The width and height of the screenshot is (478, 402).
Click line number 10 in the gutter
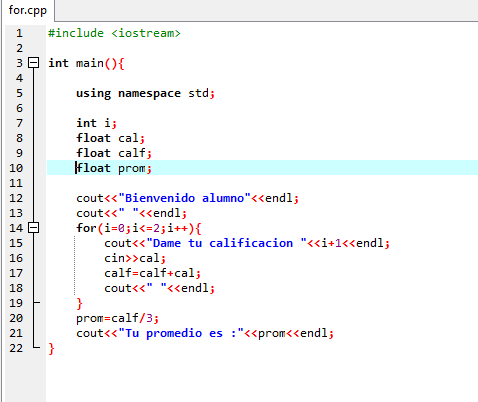click(16, 168)
